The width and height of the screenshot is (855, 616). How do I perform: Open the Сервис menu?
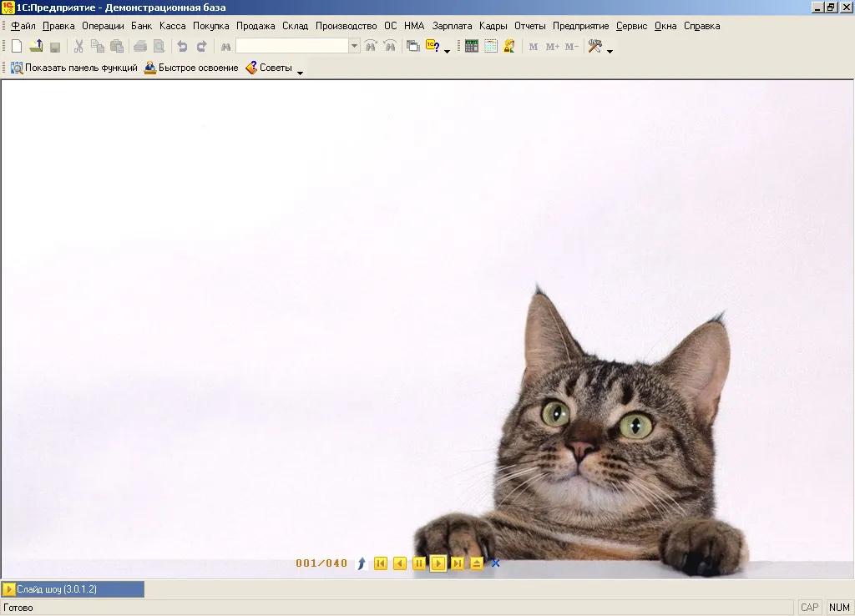click(x=631, y=26)
